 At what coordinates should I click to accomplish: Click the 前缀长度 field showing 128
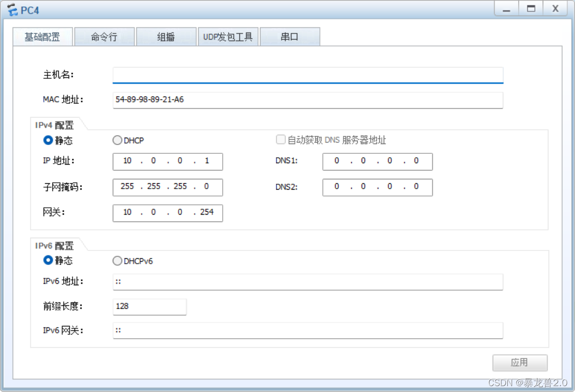pos(150,307)
